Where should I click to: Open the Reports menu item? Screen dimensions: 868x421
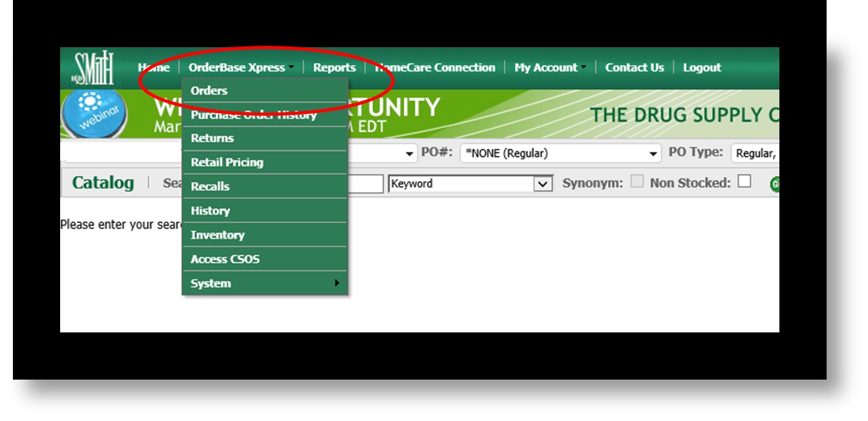click(x=334, y=67)
